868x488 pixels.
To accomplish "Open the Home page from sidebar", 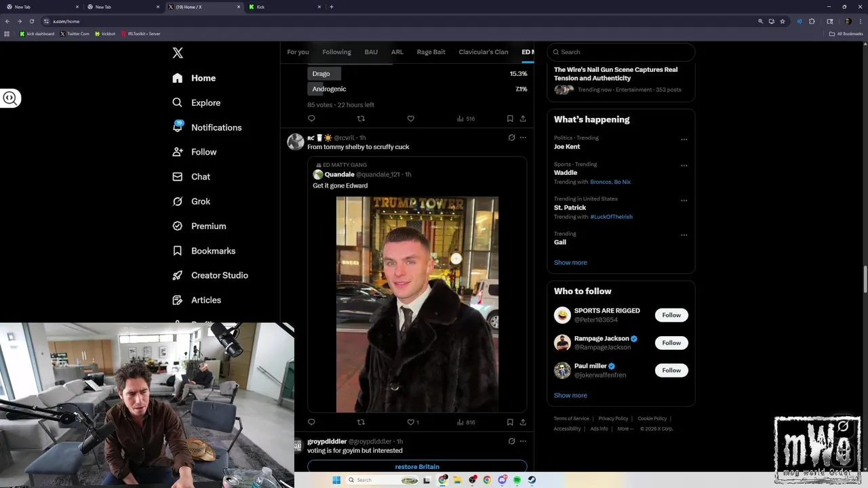I will pos(194,78).
